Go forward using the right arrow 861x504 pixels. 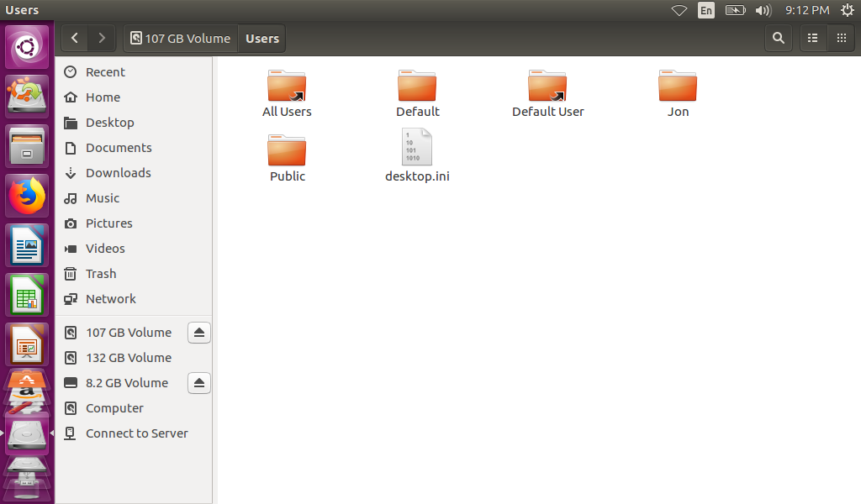102,38
